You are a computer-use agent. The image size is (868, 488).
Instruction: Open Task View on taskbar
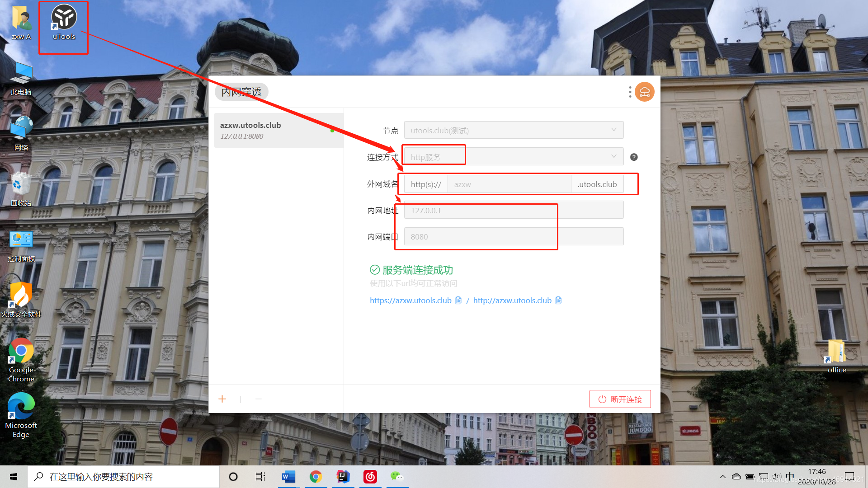click(260, 477)
